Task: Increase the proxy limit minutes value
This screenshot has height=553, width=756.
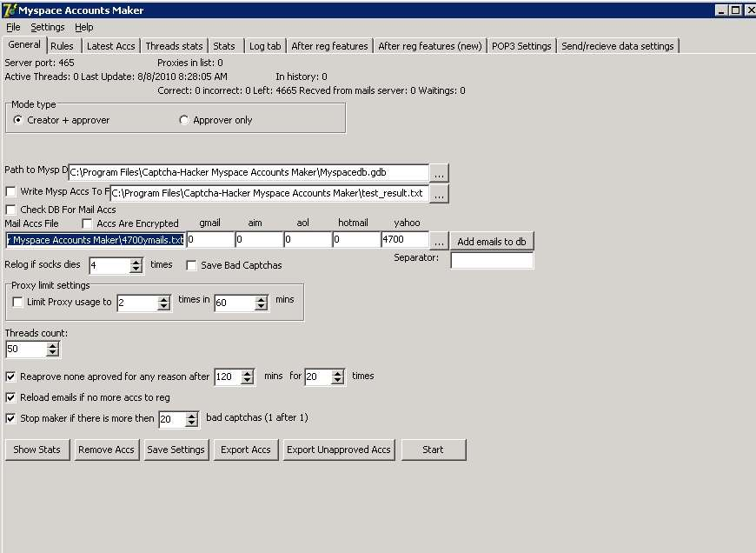Action: (x=261, y=299)
